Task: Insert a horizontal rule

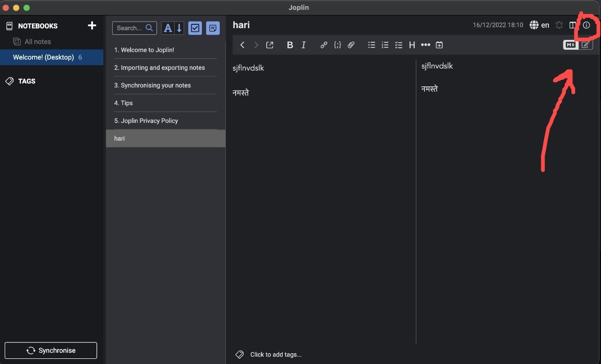Action: tap(425, 45)
